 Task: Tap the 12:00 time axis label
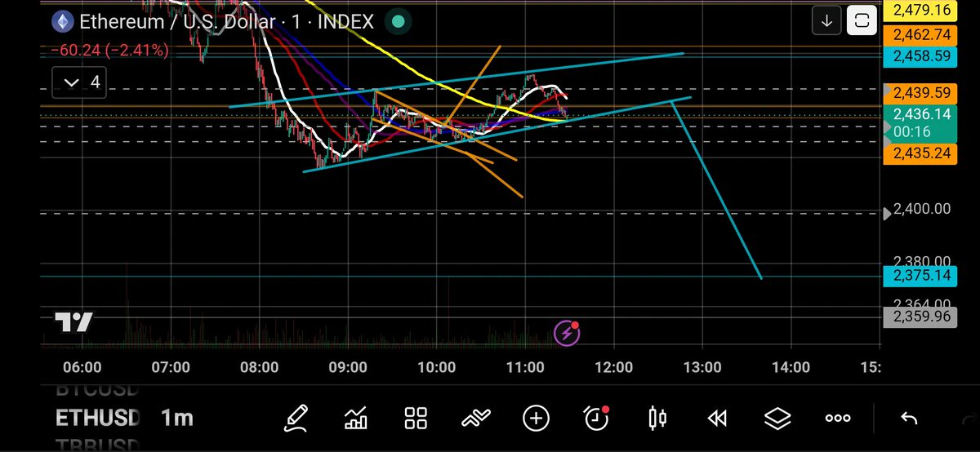coord(613,368)
